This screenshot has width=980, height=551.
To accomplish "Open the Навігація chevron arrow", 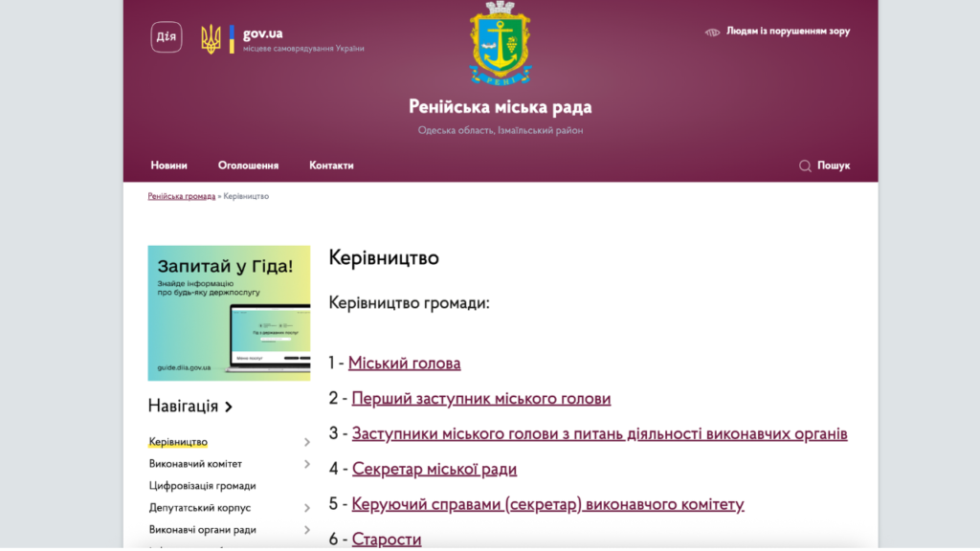I will point(229,407).
